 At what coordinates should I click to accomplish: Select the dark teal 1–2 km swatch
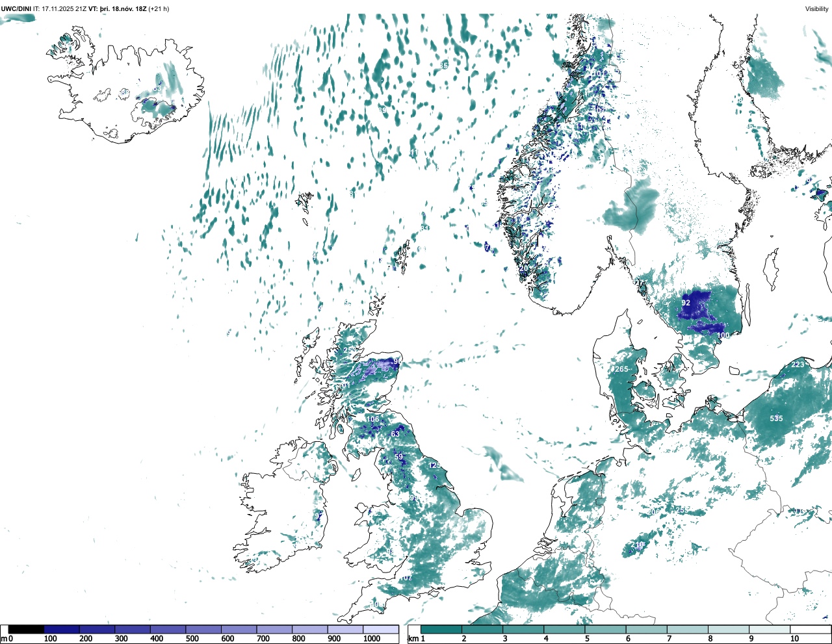click(441, 629)
